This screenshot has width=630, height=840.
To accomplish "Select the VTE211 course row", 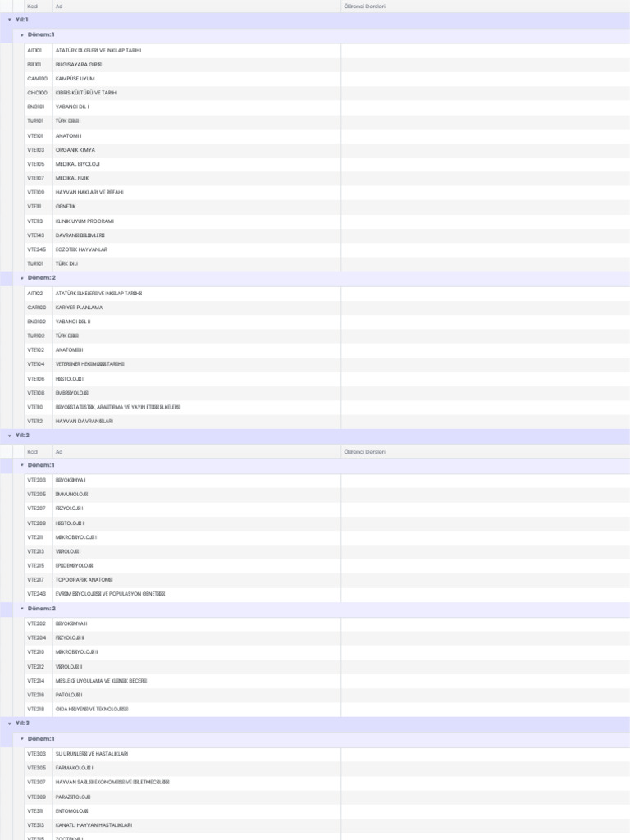I will [326, 537].
